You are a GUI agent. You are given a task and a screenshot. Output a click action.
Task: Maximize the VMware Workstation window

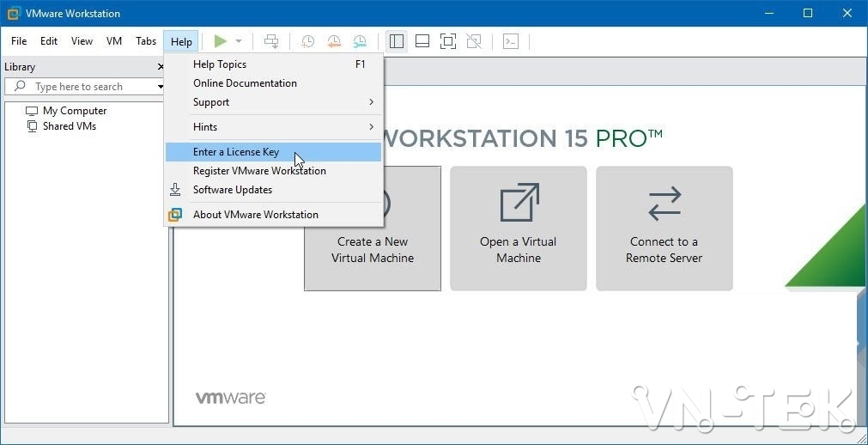(808, 13)
